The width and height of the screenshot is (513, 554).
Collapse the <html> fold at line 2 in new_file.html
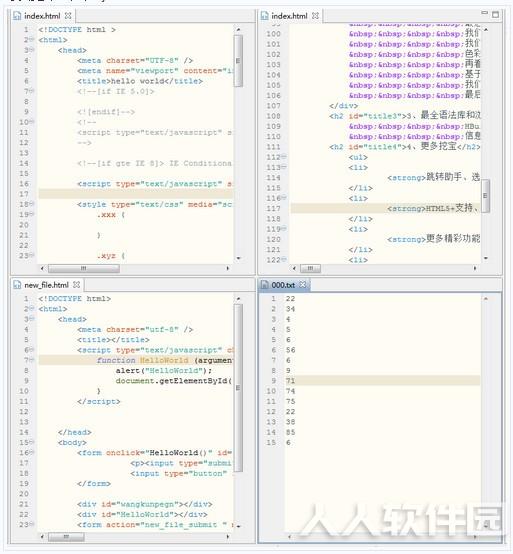pos(32,309)
